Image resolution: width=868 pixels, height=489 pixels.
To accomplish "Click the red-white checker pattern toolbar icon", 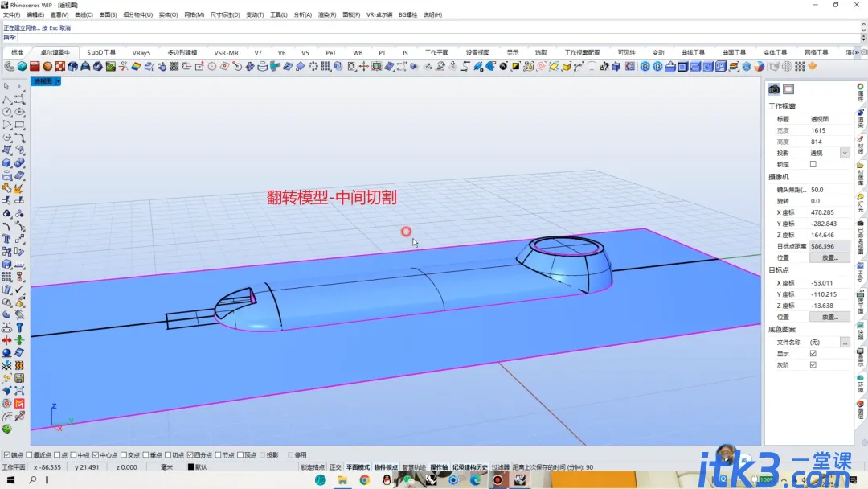I will point(60,67).
